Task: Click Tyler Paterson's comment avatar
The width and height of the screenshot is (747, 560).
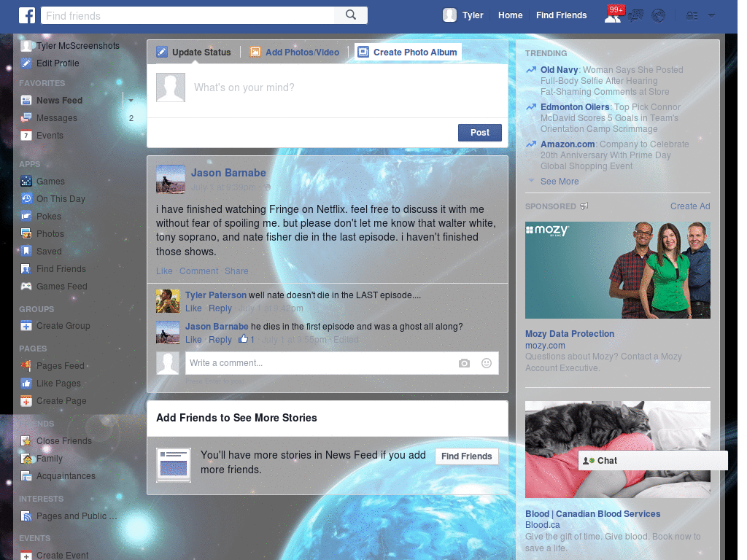Action: click(x=168, y=301)
